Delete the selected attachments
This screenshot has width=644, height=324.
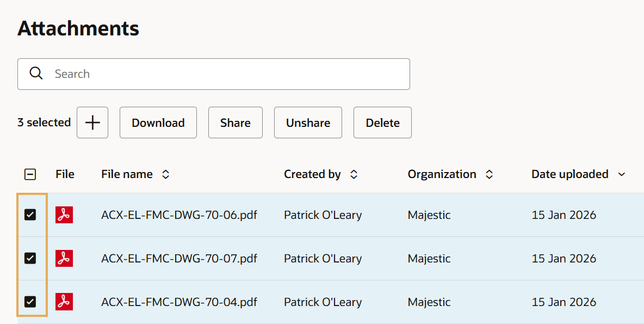[x=382, y=123]
